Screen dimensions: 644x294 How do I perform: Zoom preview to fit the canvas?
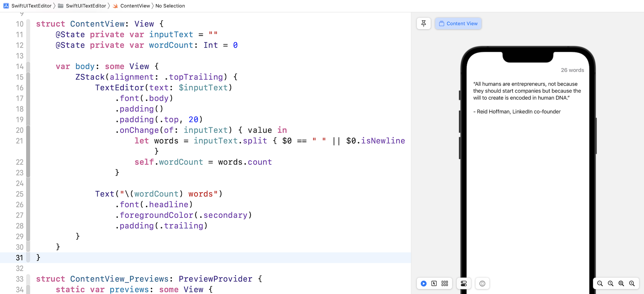click(x=621, y=284)
